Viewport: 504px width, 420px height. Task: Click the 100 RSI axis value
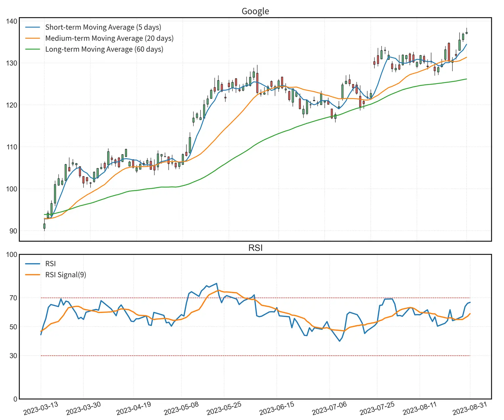[12, 254]
